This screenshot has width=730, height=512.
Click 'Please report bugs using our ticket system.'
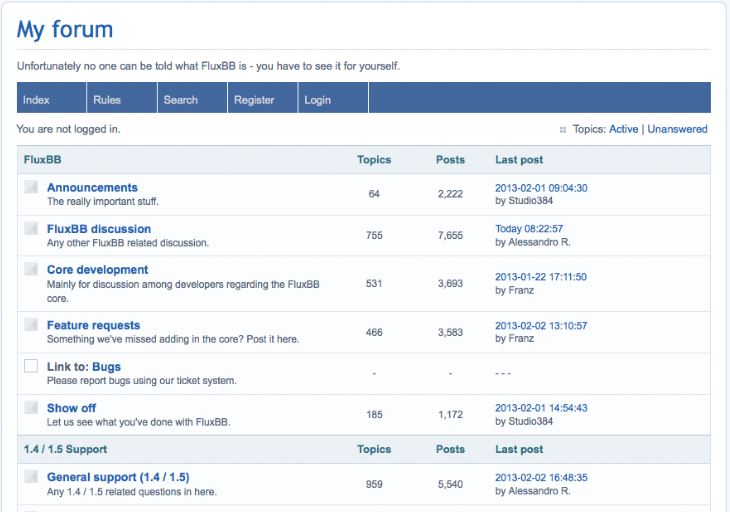coord(142,381)
